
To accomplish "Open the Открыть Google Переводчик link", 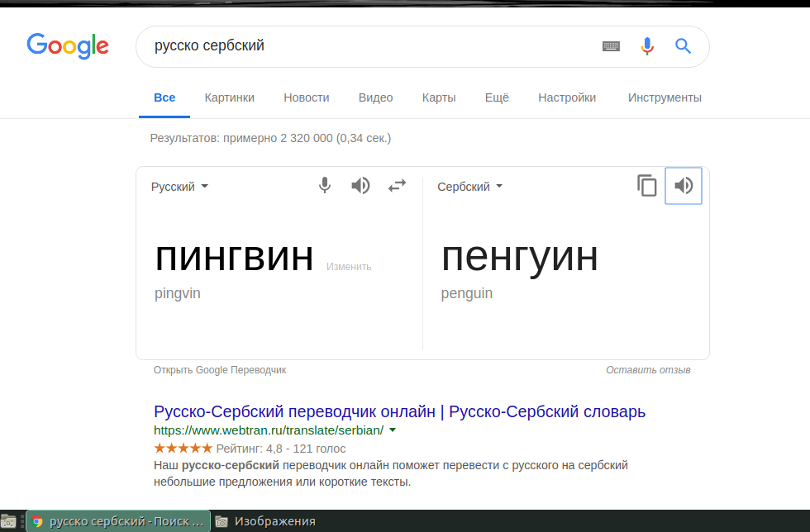I will pos(220,370).
